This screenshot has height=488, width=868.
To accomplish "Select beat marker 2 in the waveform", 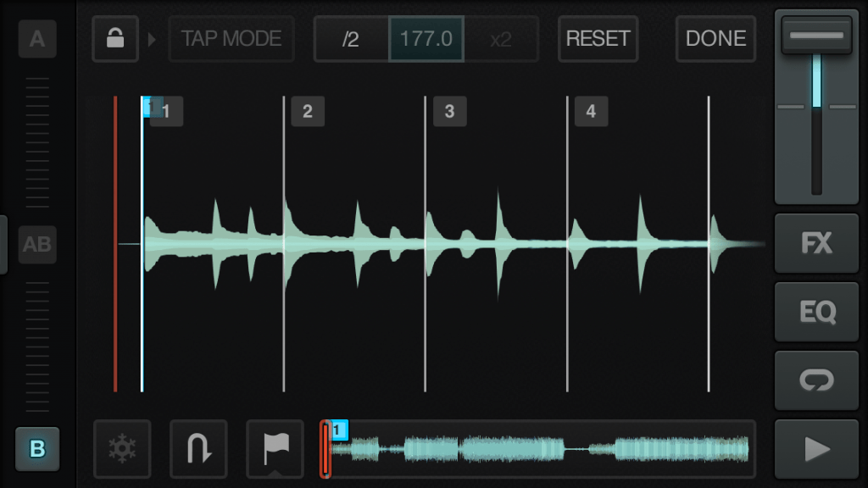I will pyautogui.click(x=307, y=111).
